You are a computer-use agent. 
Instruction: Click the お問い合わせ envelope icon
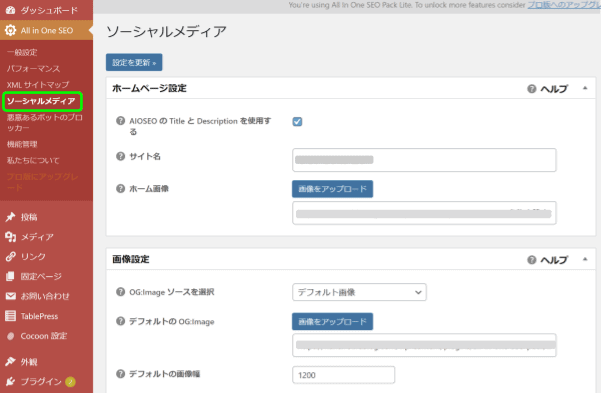click(x=11, y=296)
